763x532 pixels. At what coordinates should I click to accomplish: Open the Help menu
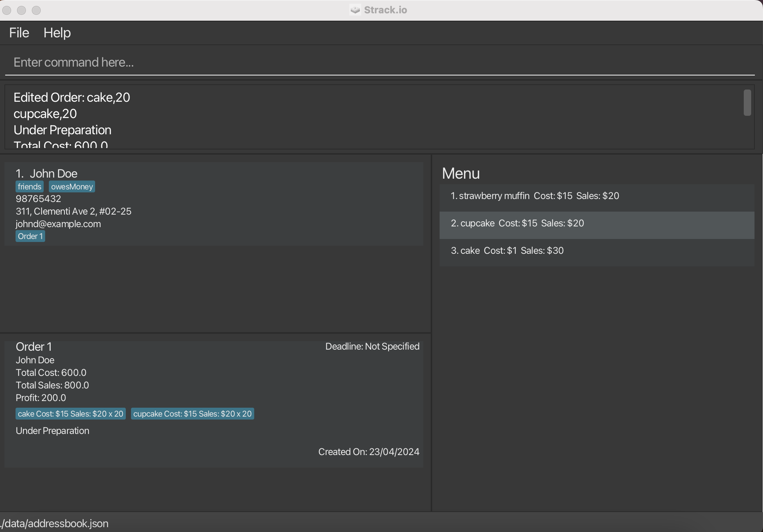click(57, 33)
